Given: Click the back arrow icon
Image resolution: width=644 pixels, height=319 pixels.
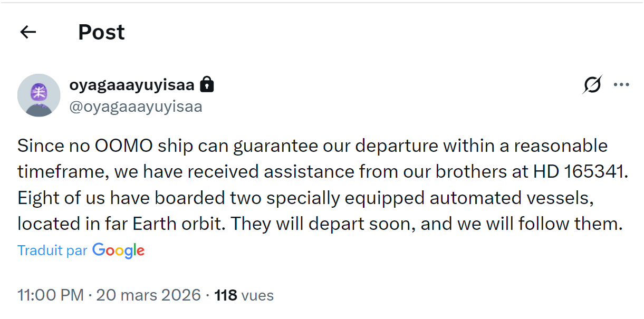Looking at the screenshot, I should pos(28,32).
